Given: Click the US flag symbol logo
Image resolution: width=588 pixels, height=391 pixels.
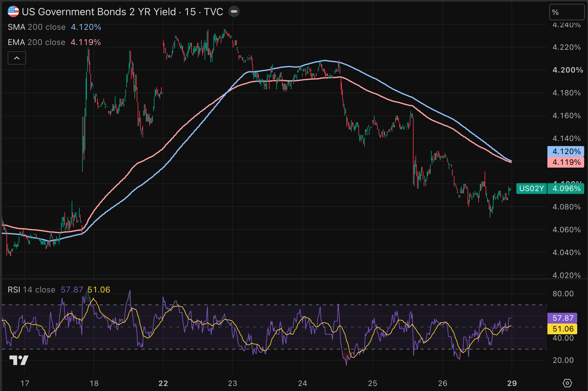Looking at the screenshot, I should [x=13, y=12].
